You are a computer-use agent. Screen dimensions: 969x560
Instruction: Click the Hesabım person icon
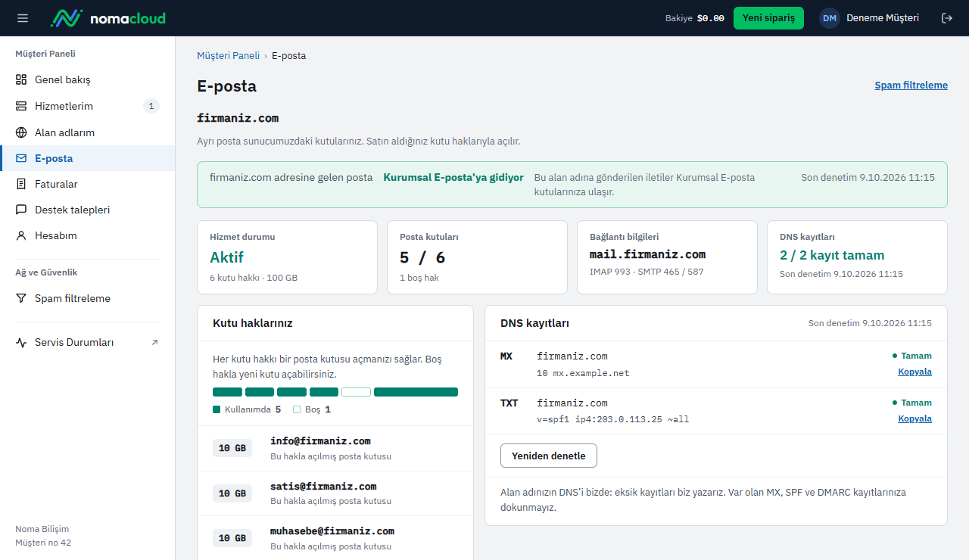[21, 235]
